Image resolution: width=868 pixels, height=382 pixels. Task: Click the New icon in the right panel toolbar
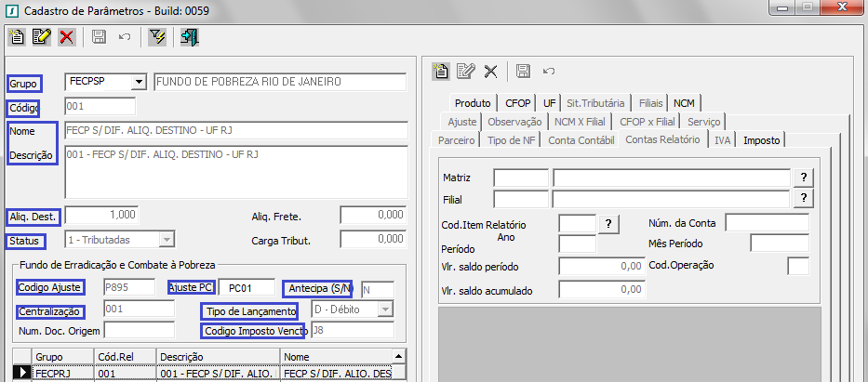(441, 71)
